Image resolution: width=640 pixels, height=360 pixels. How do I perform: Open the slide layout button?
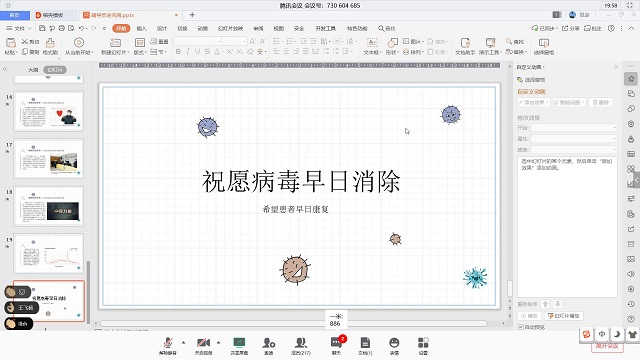pyautogui.click(x=140, y=46)
